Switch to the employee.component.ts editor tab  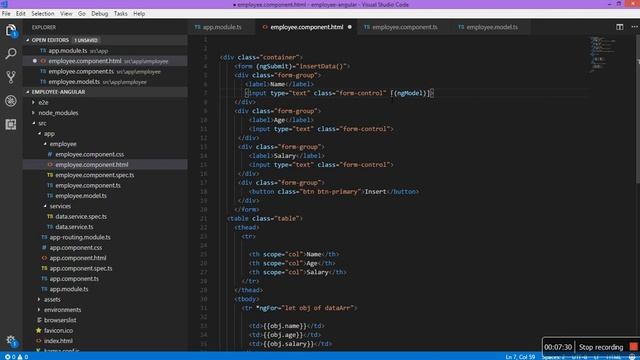click(x=403, y=27)
